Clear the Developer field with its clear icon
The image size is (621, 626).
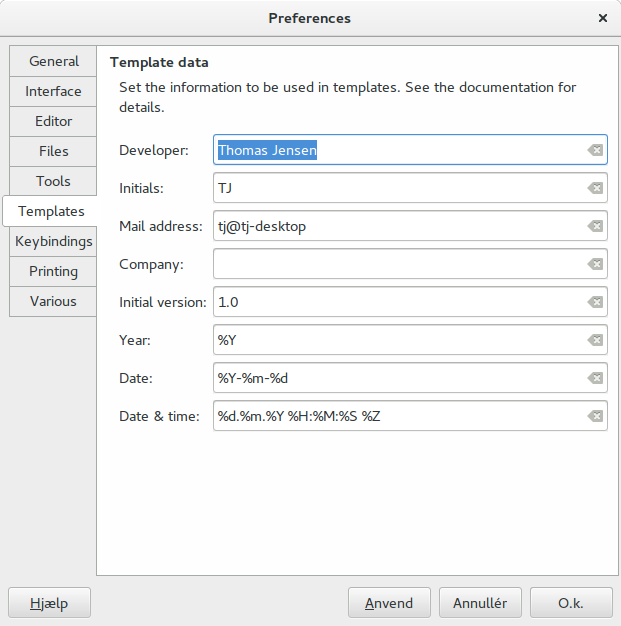point(595,150)
